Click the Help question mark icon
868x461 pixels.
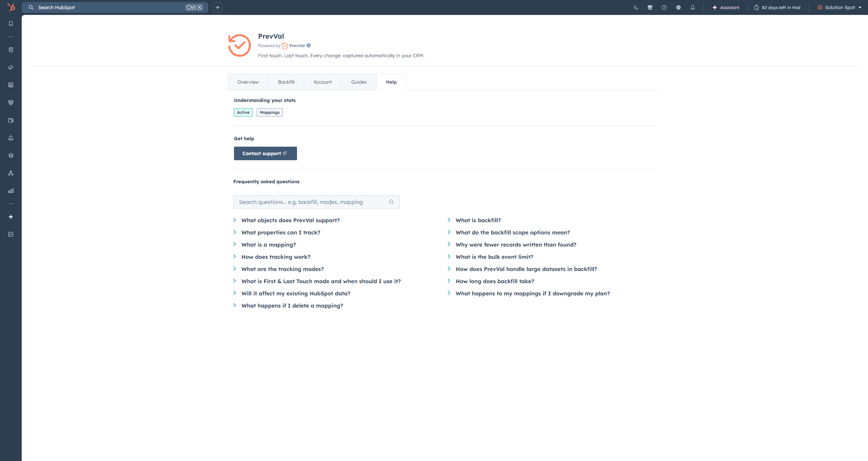tap(664, 7)
